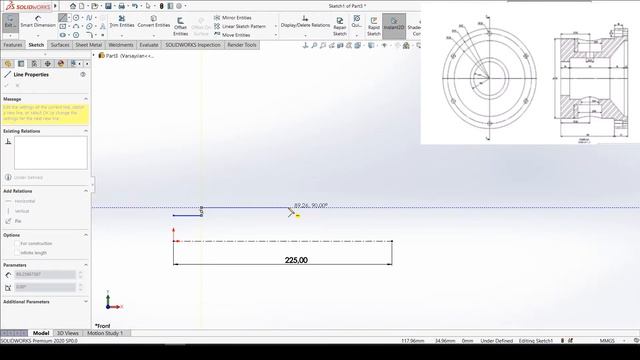Collapse the Options section
This screenshot has width=640, height=360.
(x=86, y=235)
